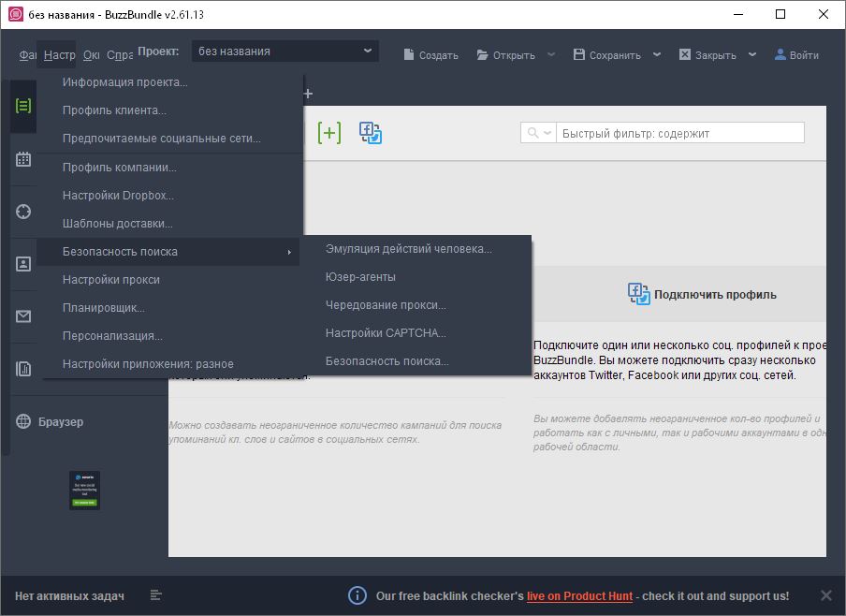Select Профиль компании menu item
Image resolution: width=846 pixels, height=616 pixels.
coord(170,168)
